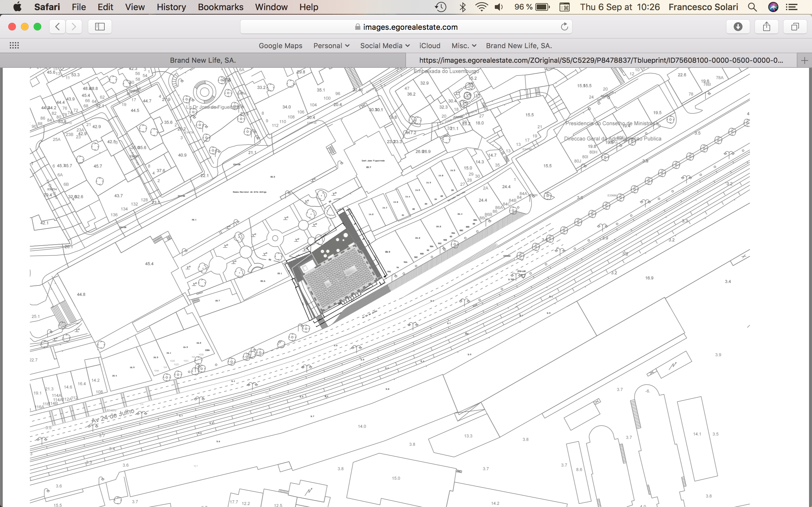Reload the page with the refresh icon
Viewport: 812px width, 507px height.
564,27
